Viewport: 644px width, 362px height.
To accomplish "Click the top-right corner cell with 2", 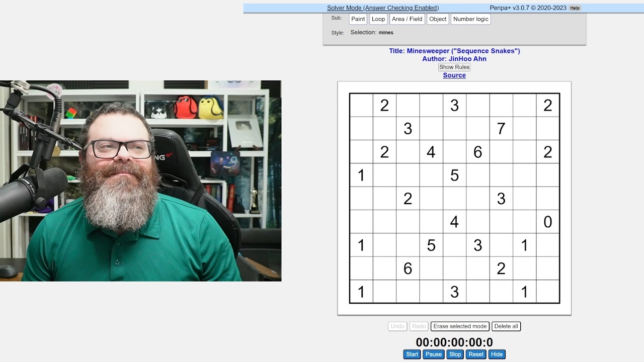I will pos(548,105).
